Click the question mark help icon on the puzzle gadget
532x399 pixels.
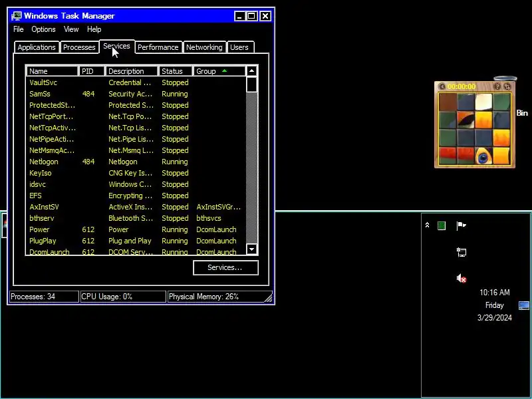(x=497, y=86)
